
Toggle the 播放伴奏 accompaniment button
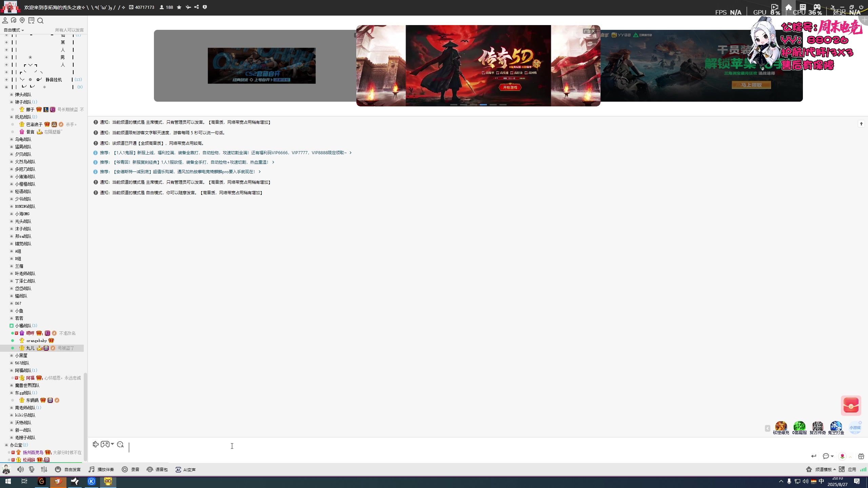coord(101,469)
